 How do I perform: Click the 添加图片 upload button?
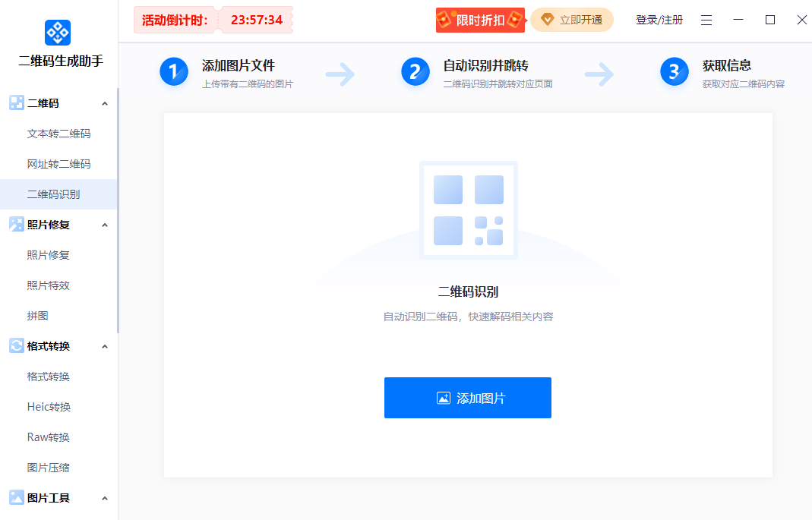pyautogui.click(x=468, y=397)
